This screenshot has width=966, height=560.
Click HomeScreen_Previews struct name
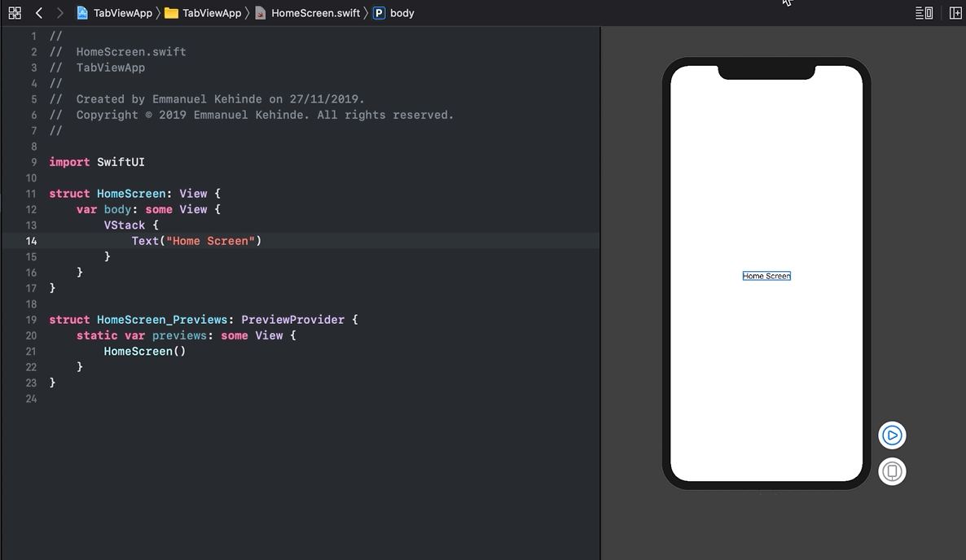(162, 319)
